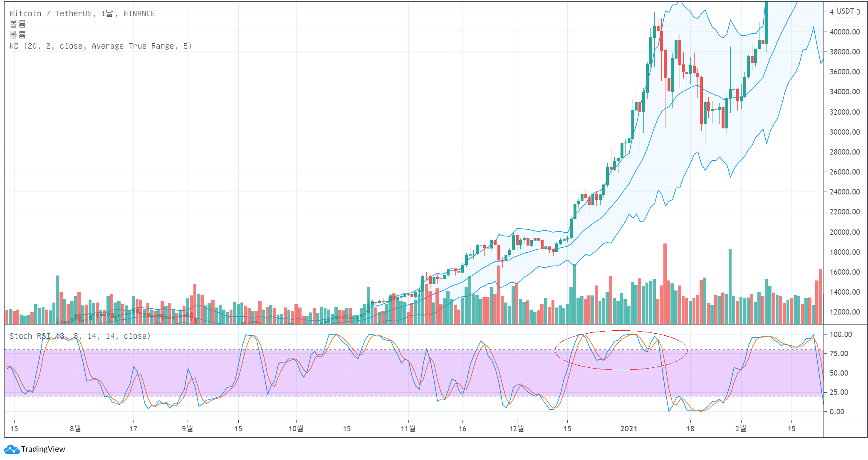Click the TradingView cloud logo icon

pyautogui.click(x=12, y=449)
